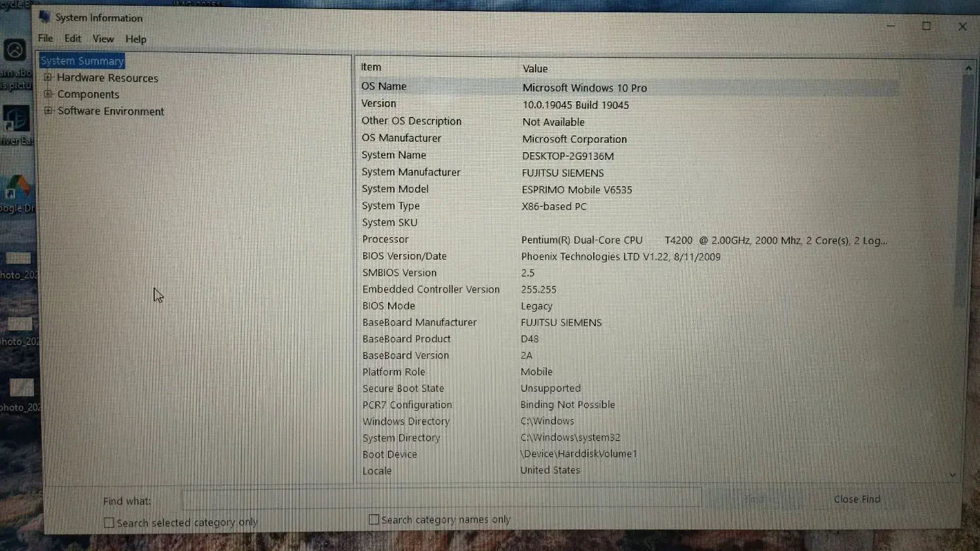Open the Driver Easy desktop shortcut
This screenshot has height=551, width=980.
coord(16,125)
